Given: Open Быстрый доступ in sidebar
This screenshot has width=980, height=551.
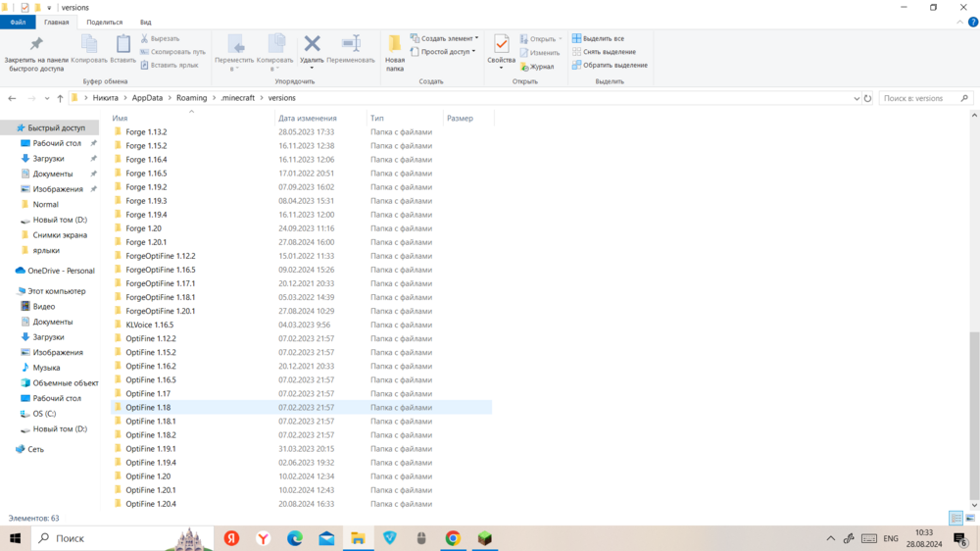Looking at the screenshot, I should (x=56, y=127).
